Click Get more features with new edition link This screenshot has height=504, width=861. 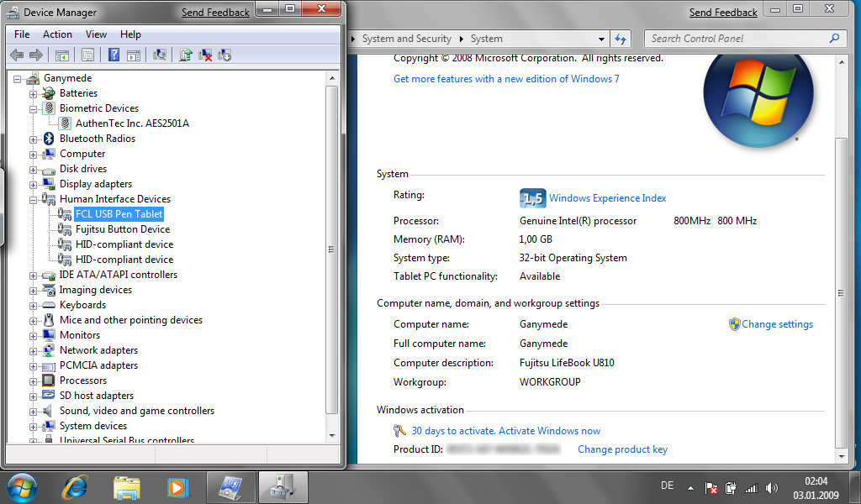pos(506,79)
